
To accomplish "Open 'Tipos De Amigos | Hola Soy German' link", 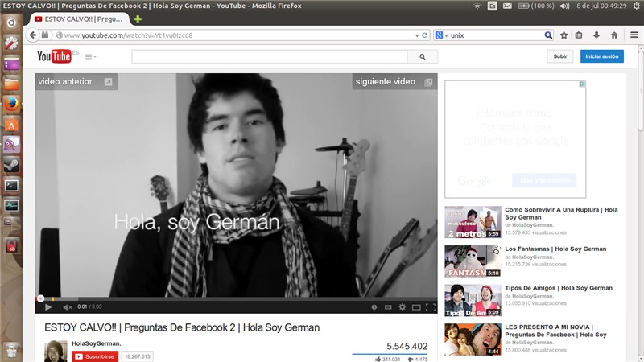I will (x=559, y=288).
